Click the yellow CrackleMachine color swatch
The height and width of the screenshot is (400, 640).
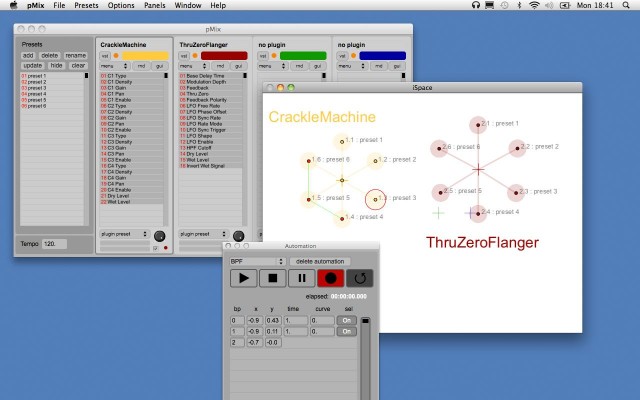click(x=146, y=56)
